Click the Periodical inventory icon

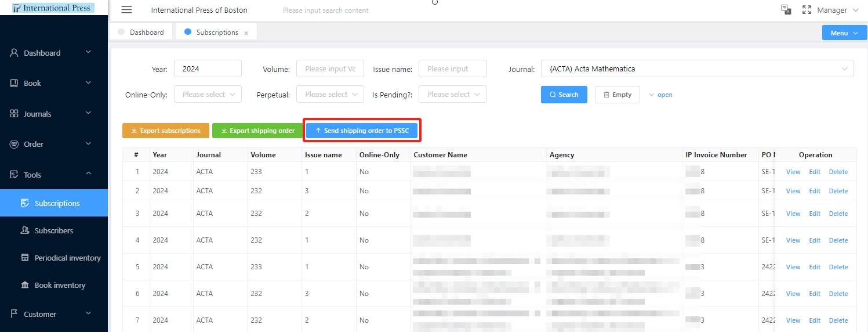[x=25, y=258]
